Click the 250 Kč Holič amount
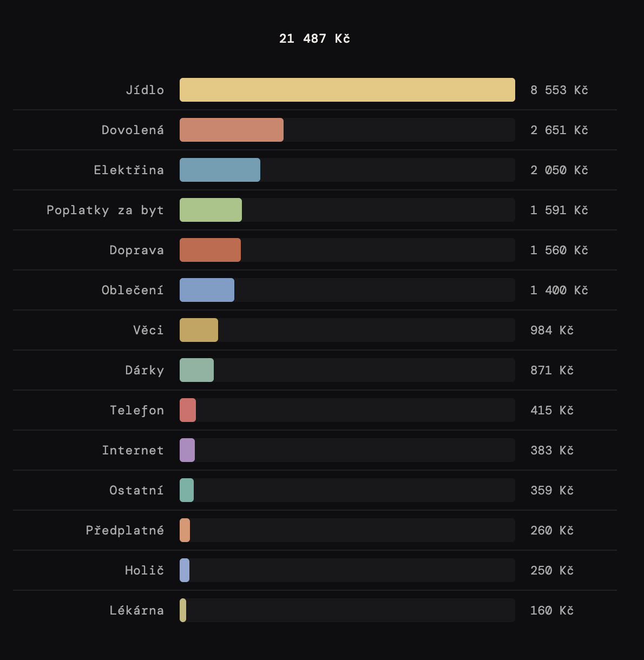644x660 pixels. (551, 570)
